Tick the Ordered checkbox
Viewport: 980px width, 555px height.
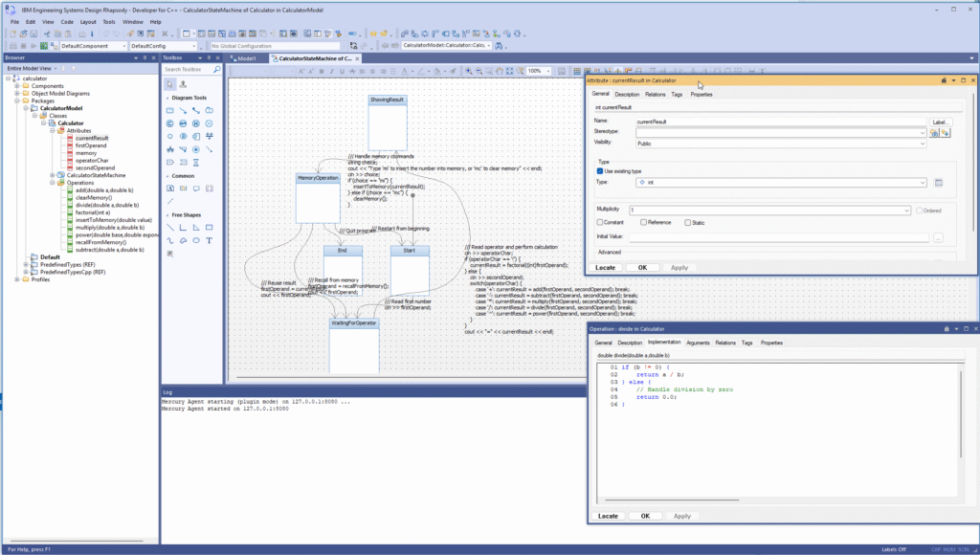[x=920, y=211]
